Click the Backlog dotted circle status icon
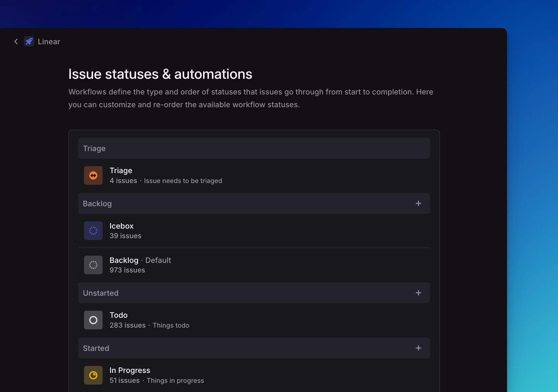This screenshot has width=558, height=392. click(93, 265)
